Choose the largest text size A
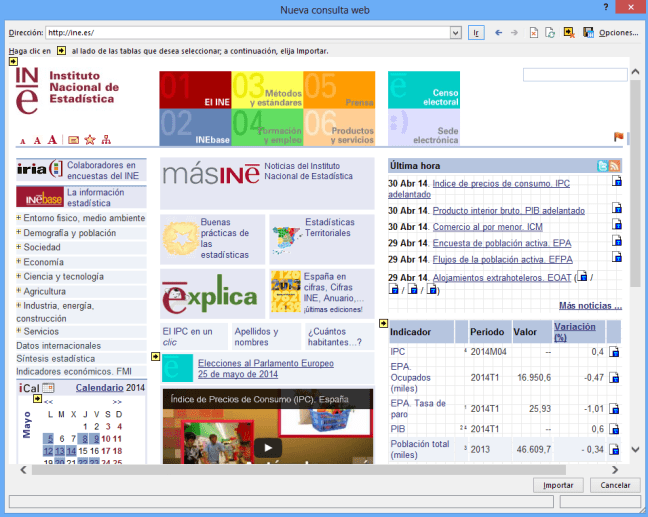 click(x=52, y=140)
